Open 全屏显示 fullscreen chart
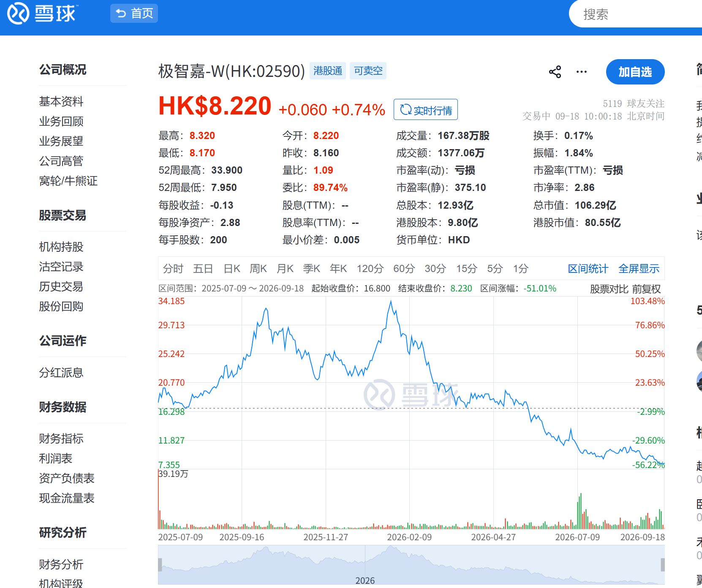Image resolution: width=702 pixels, height=588 pixels. 639,269
